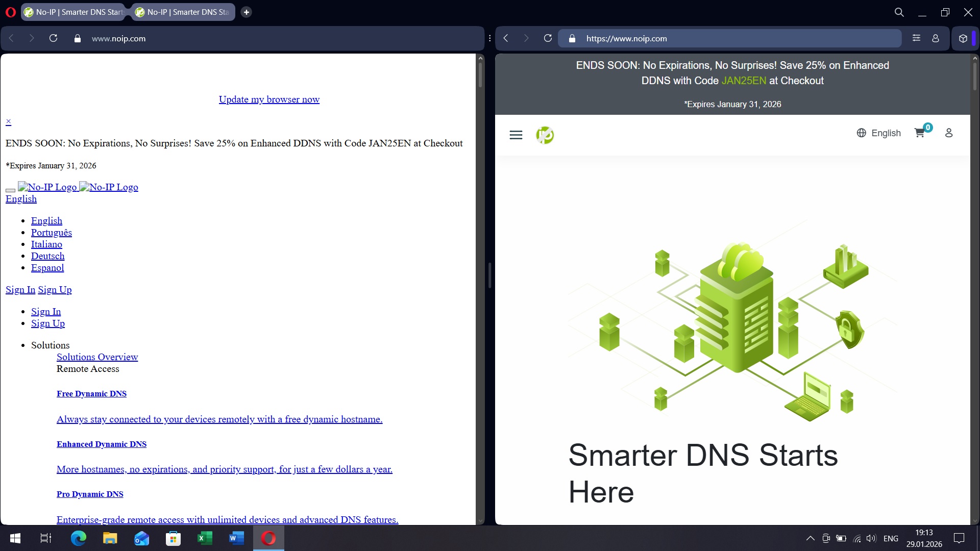
Task: Click the No-IP logo in the header
Action: pyautogui.click(x=545, y=135)
